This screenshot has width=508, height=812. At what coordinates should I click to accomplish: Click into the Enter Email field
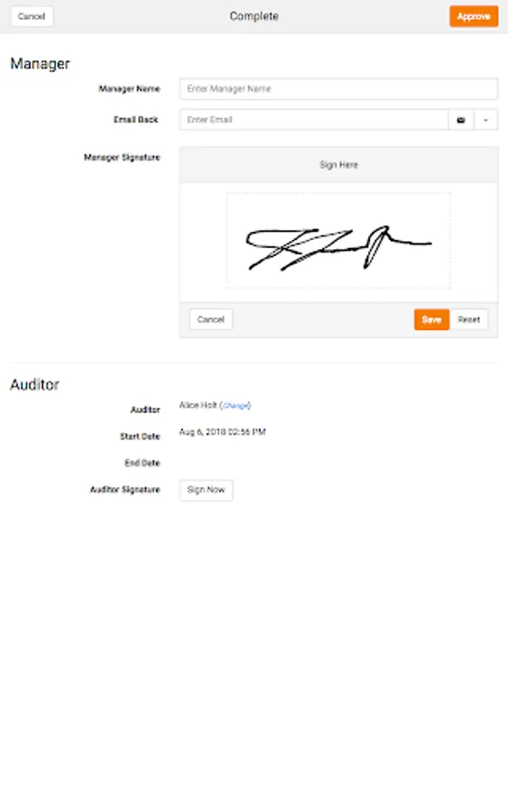314,120
